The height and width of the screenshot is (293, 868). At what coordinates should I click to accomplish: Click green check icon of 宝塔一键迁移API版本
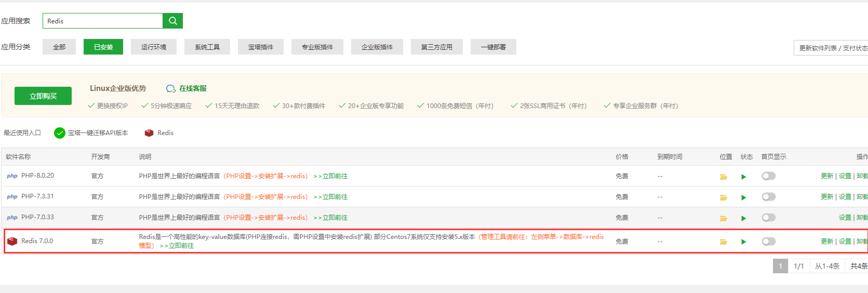[x=60, y=133]
